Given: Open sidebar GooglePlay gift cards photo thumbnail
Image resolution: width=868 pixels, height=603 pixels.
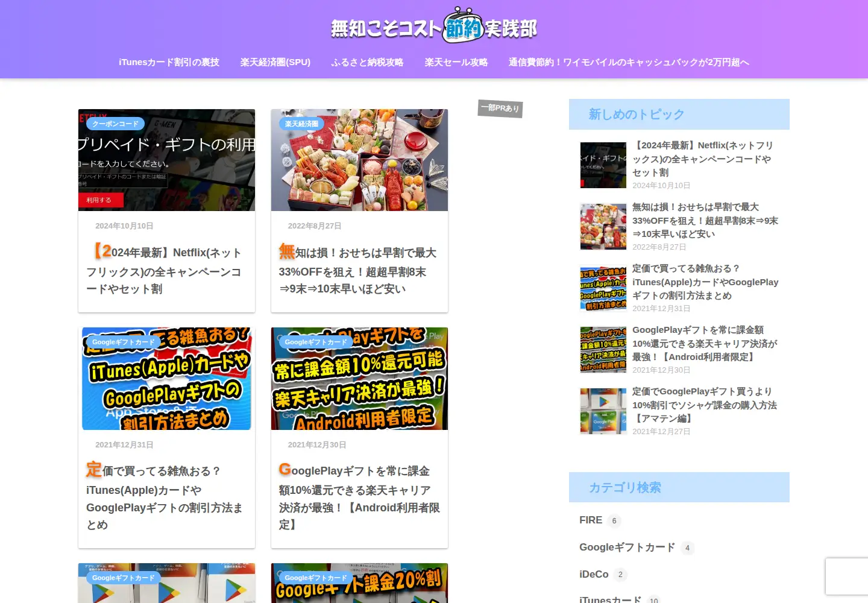Looking at the screenshot, I should (x=603, y=411).
